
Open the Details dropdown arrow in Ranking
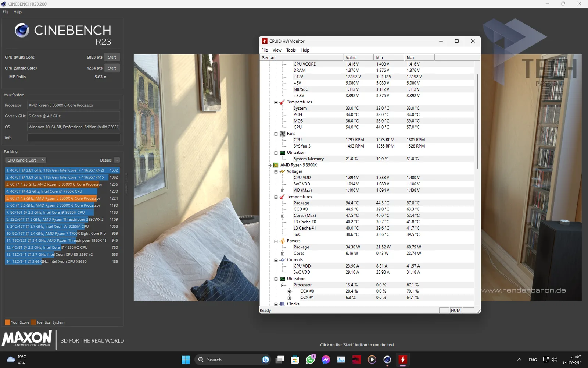coord(117,160)
